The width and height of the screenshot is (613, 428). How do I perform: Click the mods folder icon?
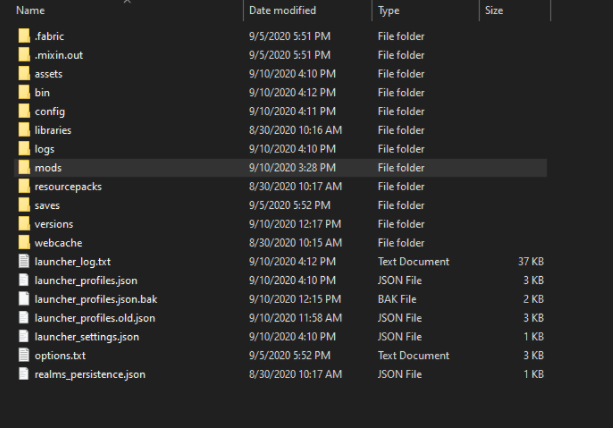[24, 167]
